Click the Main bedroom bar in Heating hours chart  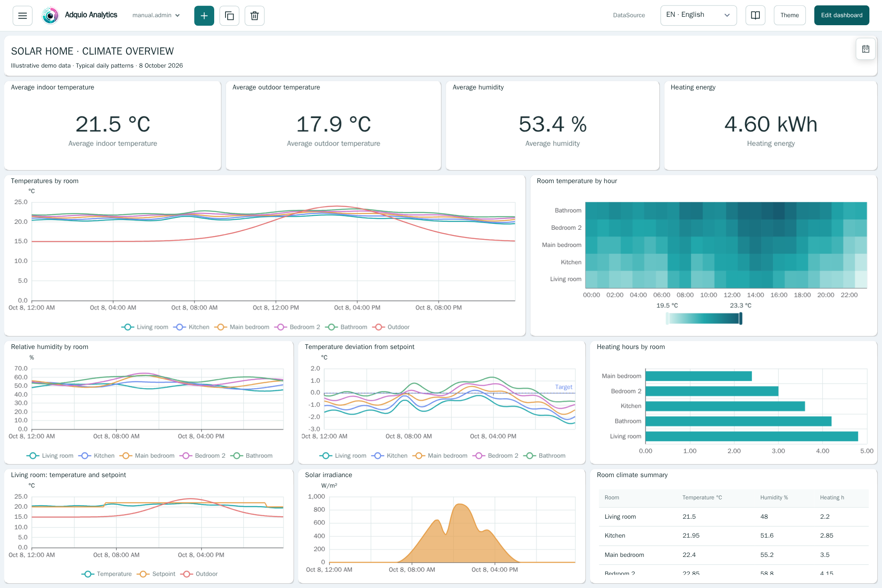click(698, 376)
